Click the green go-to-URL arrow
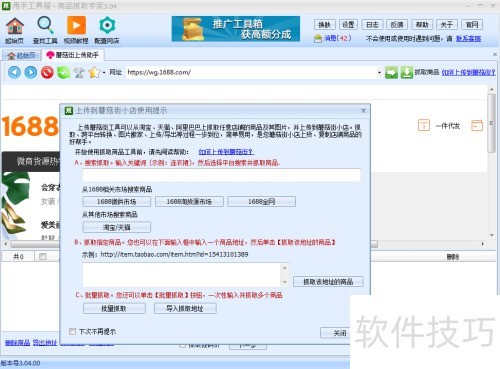Viewport: 500px width, 369px height. (391, 72)
